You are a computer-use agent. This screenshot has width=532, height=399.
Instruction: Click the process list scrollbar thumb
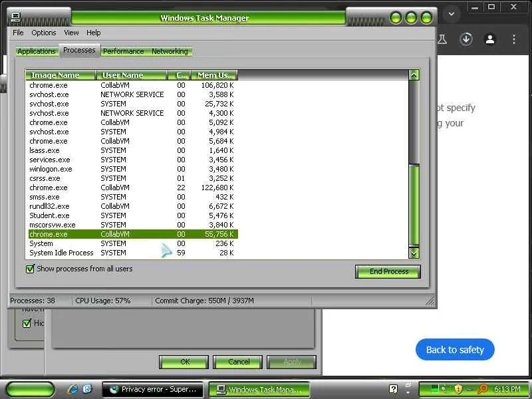414,205
